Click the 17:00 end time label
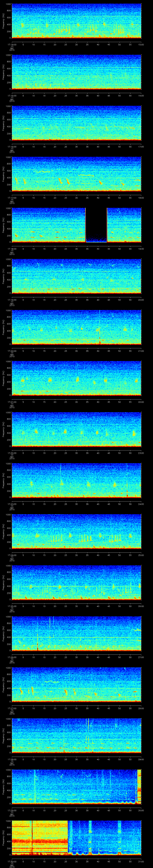153x868 pixels. point(141,147)
